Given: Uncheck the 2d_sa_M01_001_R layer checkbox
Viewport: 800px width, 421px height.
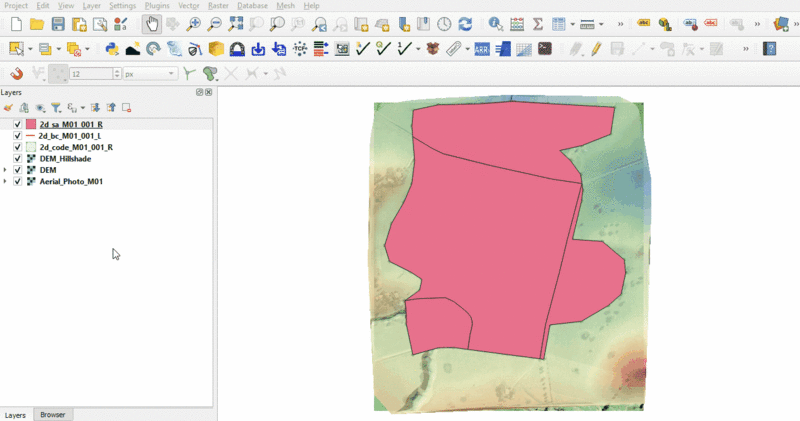Looking at the screenshot, I should (x=18, y=124).
